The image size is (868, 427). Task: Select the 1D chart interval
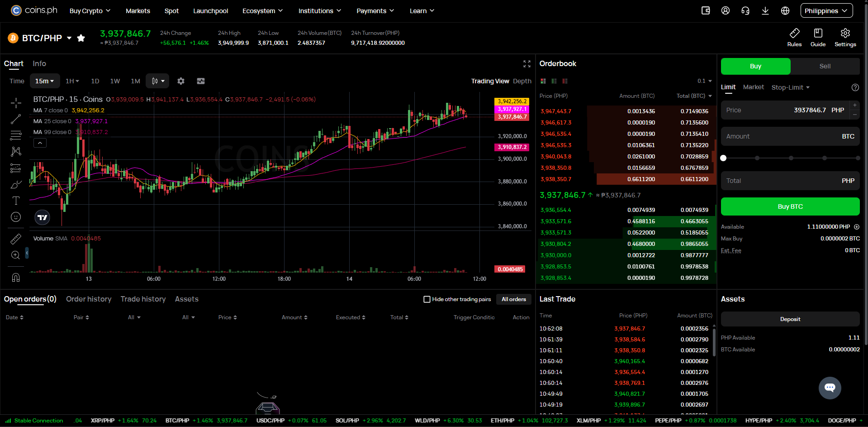click(x=95, y=81)
